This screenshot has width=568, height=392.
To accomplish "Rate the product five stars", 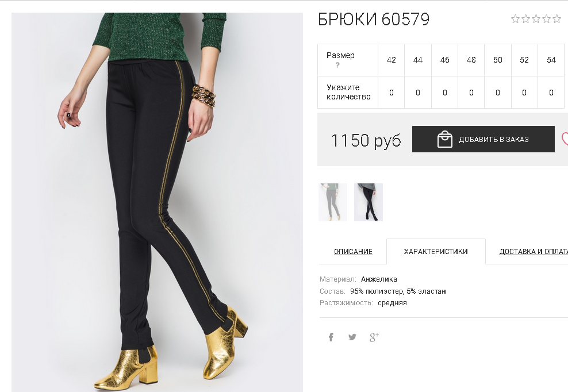I will [557, 19].
